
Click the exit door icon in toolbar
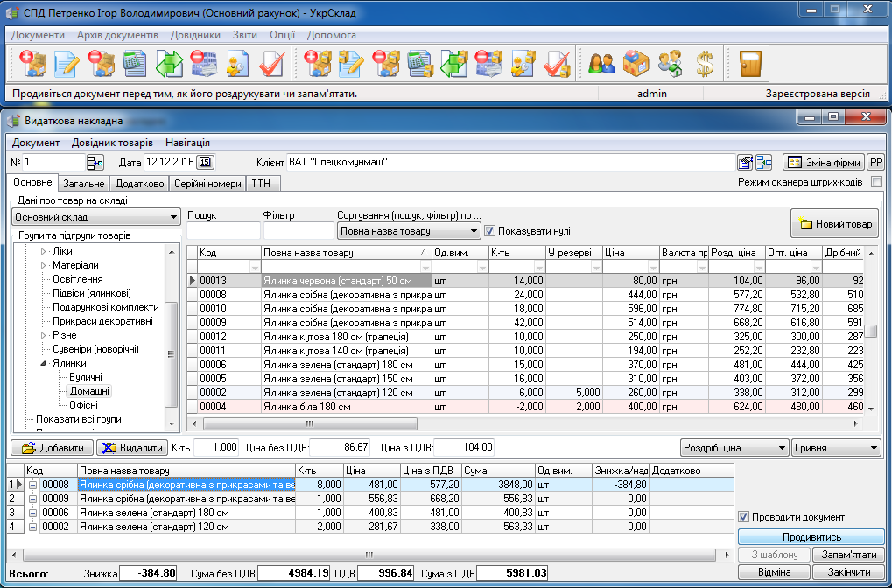click(751, 64)
